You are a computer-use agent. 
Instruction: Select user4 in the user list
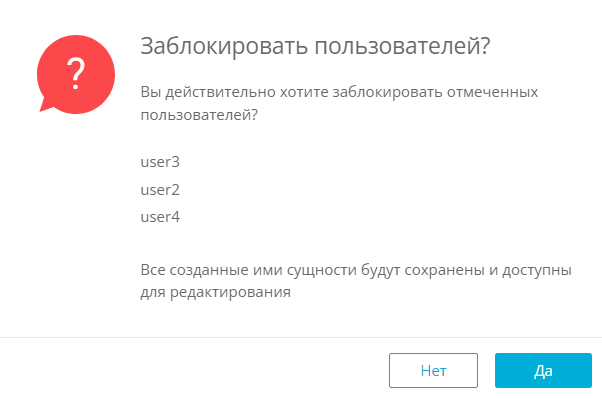tap(160, 217)
